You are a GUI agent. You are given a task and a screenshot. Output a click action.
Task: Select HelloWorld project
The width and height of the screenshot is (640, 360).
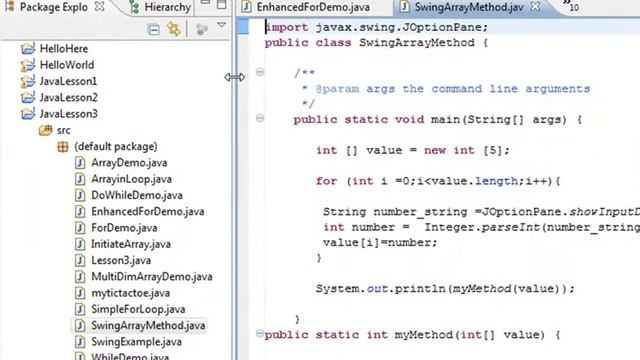[x=67, y=65]
